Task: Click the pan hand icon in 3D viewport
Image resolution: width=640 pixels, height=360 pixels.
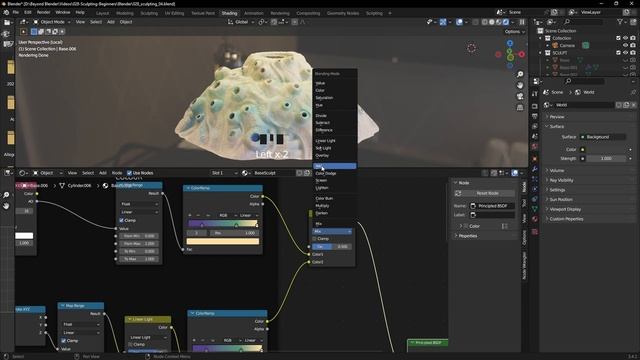Action: coord(520,85)
